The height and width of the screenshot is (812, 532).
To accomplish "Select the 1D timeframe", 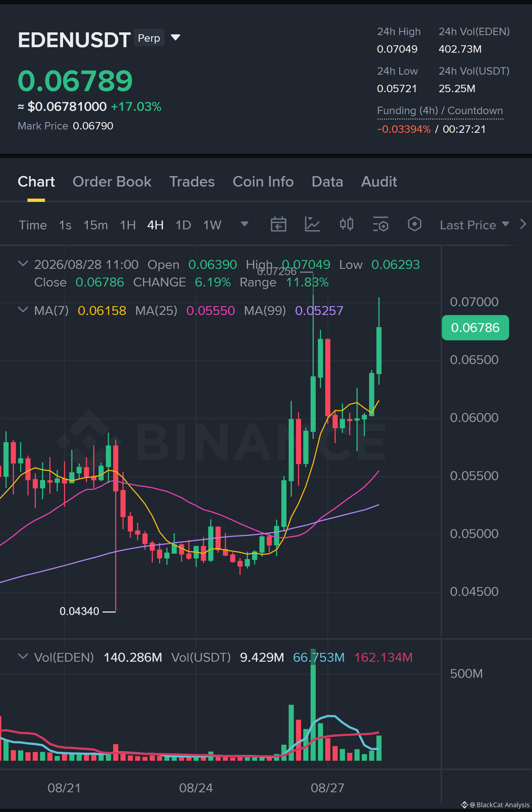I will 183,225.
